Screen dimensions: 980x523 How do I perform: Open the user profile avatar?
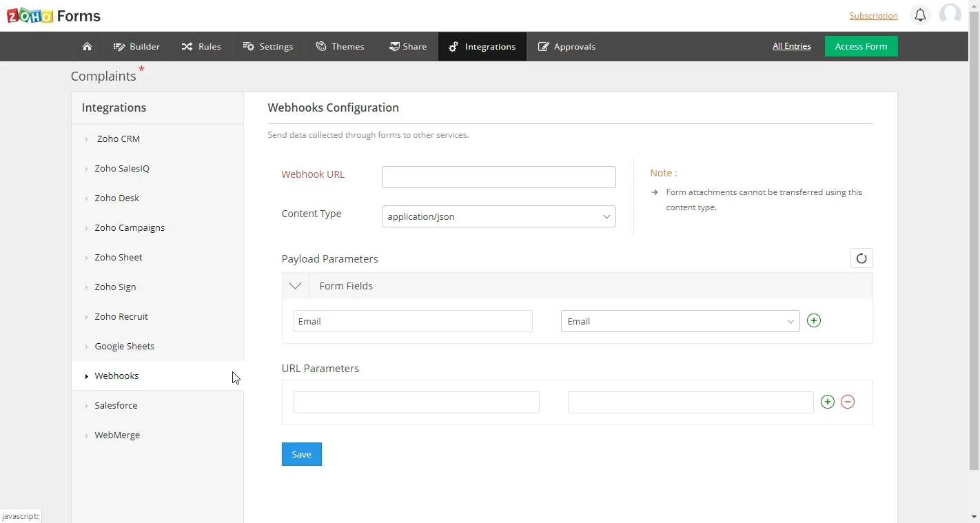(950, 14)
